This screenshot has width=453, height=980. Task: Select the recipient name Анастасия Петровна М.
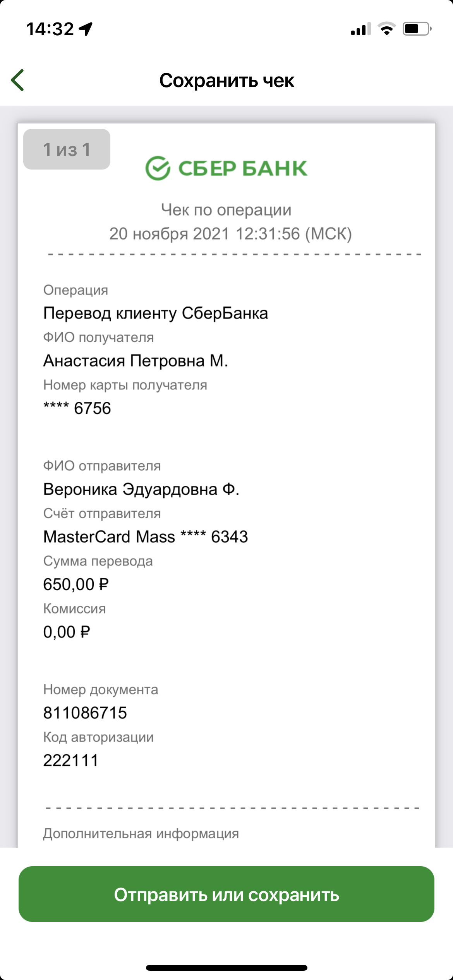136,361
